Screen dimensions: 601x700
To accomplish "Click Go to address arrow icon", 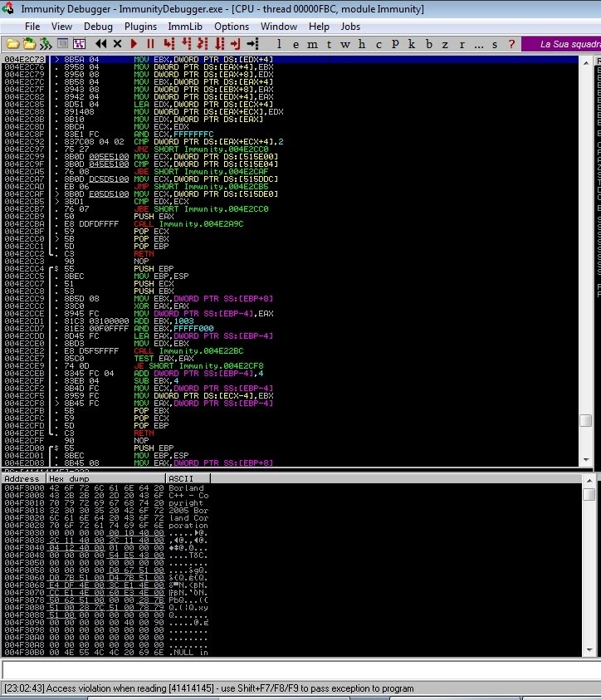I will [x=252, y=44].
